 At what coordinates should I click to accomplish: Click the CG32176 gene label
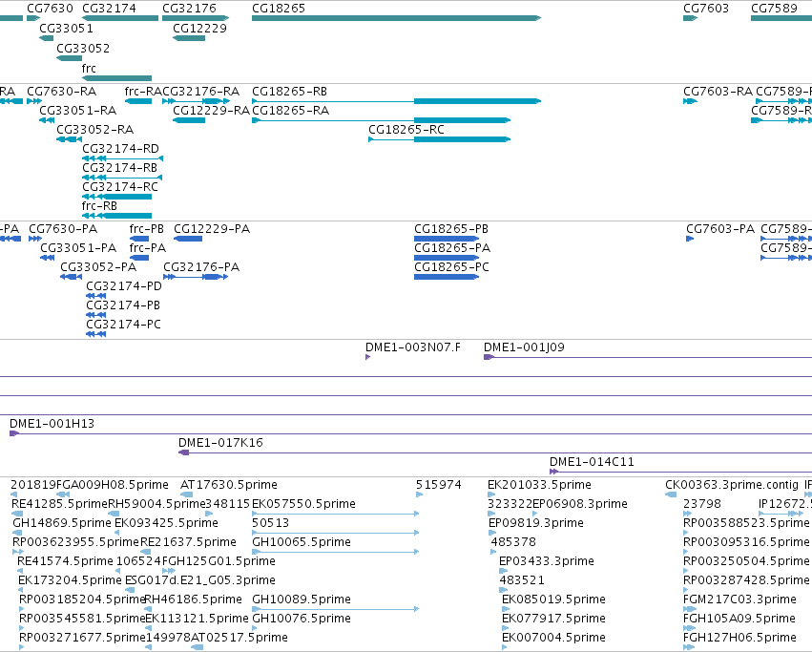[x=189, y=9]
